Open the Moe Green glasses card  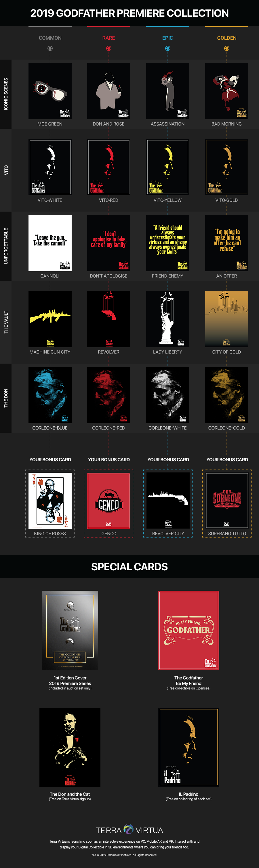pyautogui.click(x=50, y=91)
